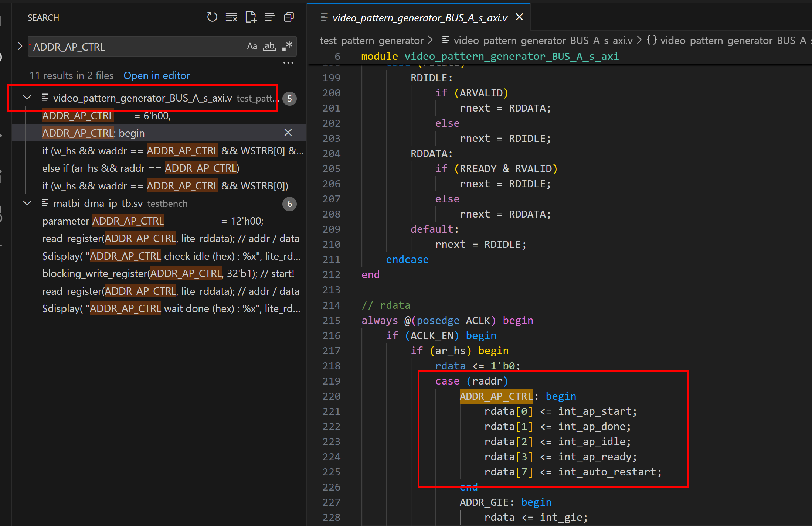Select the video_pattern_generator_BUS_A_s_axi.v editor tab
This screenshot has width=812, height=526.
[x=419, y=18]
